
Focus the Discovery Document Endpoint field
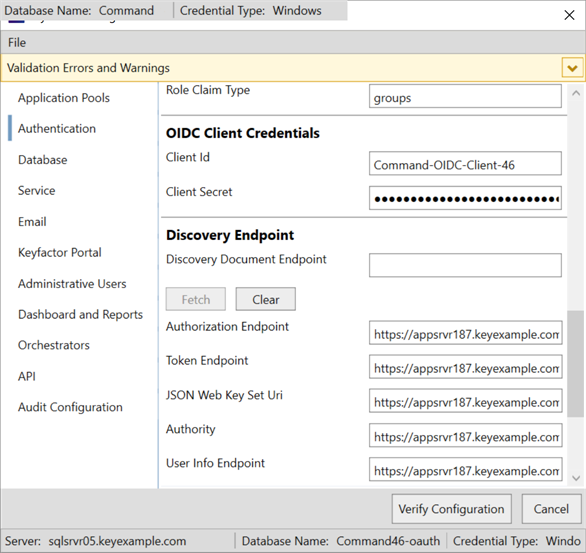[465, 265]
